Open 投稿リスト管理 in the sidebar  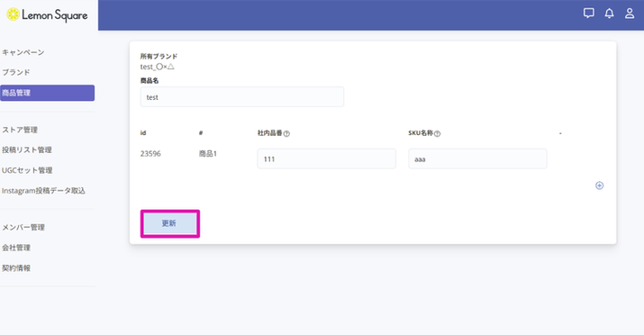(x=27, y=149)
